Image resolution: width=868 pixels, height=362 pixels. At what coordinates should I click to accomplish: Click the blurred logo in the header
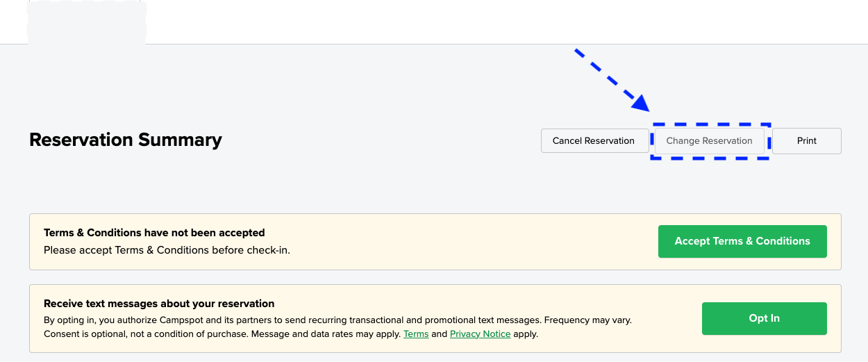click(x=86, y=21)
